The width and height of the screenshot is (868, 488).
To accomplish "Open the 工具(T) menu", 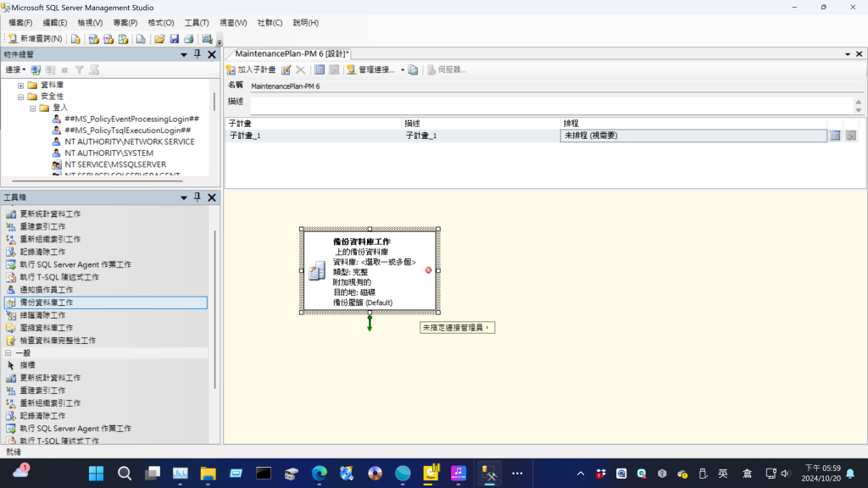I will (x=196, y=23).
